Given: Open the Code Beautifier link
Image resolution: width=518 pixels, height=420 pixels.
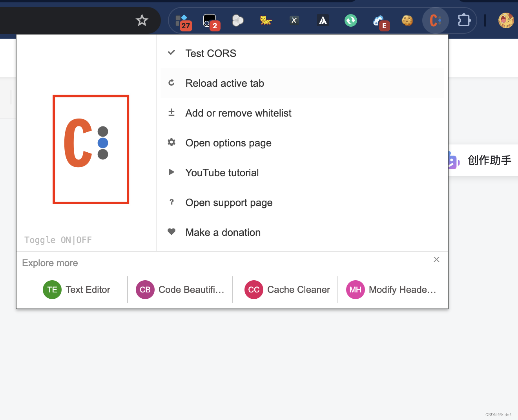Looking at the screenshot, I should (x=180, y=290).
